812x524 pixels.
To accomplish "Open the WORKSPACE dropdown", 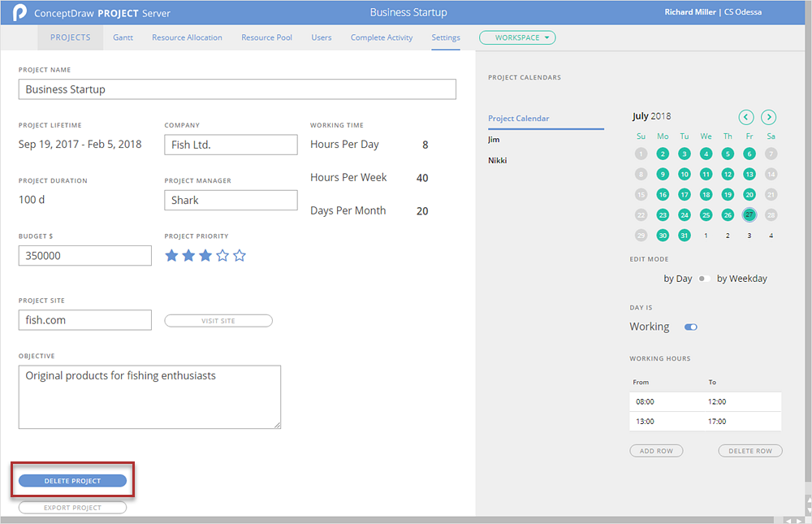I will click(x=517, y=37).
